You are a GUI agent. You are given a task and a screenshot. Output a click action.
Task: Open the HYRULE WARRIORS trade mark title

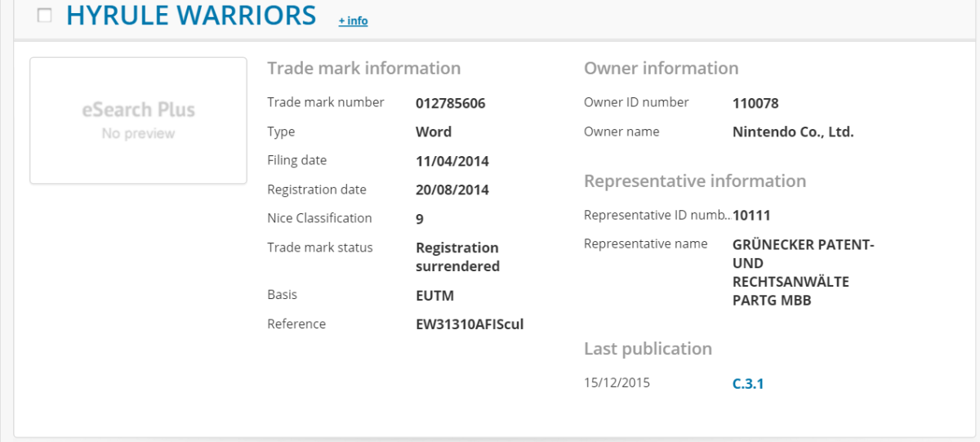click(x=191, y=16)
